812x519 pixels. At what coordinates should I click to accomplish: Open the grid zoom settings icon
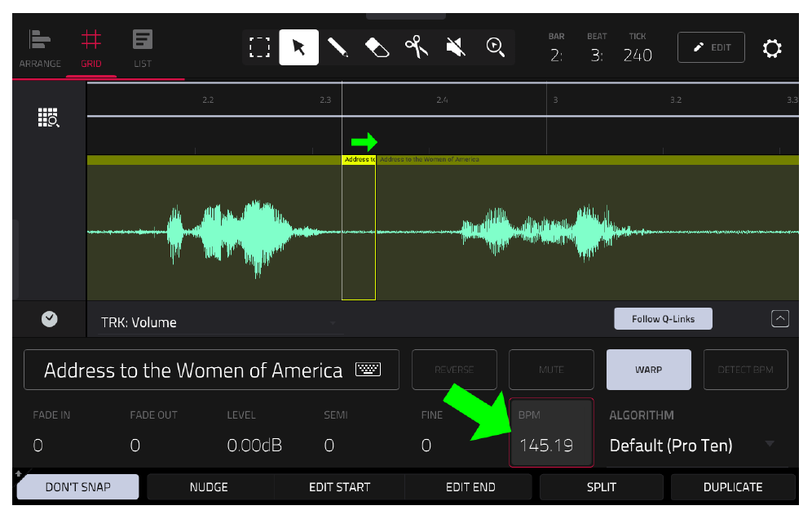(x=49, y=118)
